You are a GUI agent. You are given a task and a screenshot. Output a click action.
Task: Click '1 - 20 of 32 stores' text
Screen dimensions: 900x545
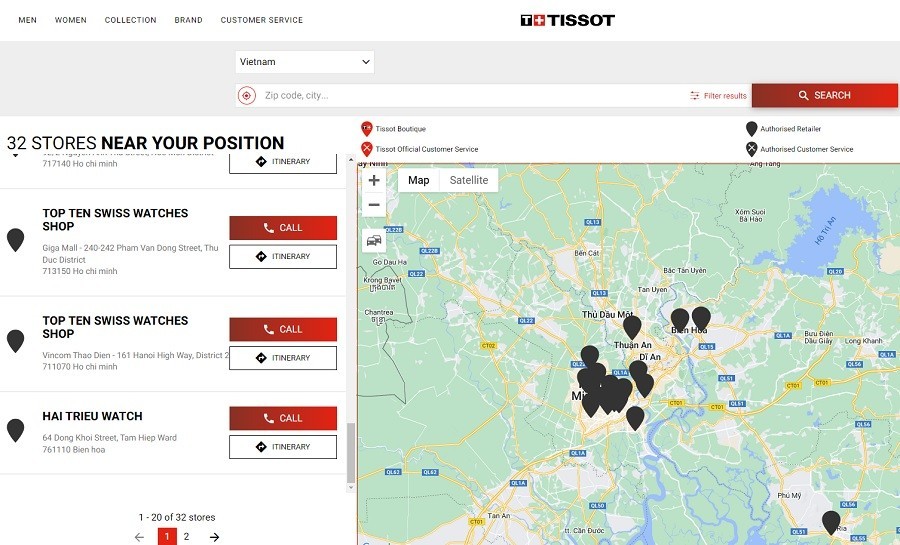[177, 517]
